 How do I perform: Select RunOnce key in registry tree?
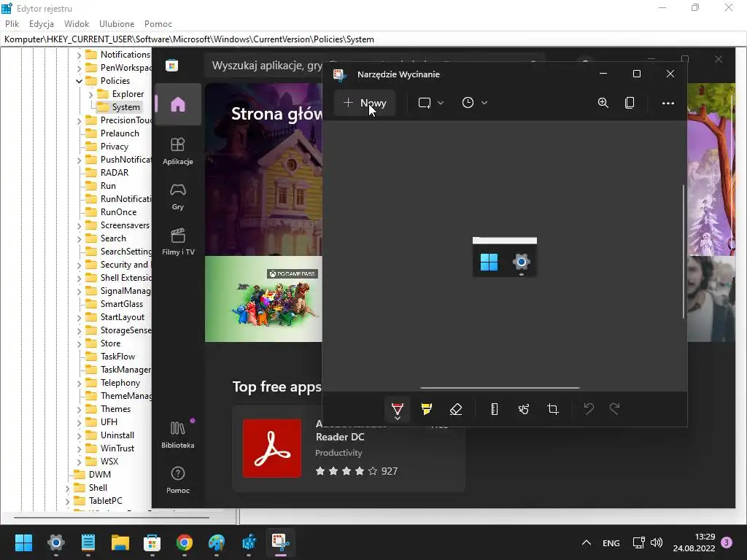click(x=119, y=212)
